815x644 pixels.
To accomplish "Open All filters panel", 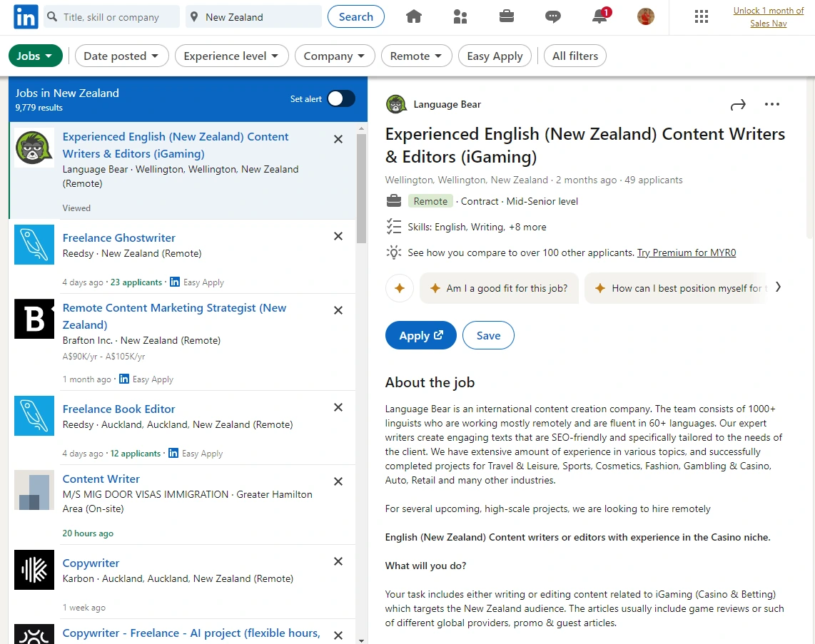I will point(575,56).
